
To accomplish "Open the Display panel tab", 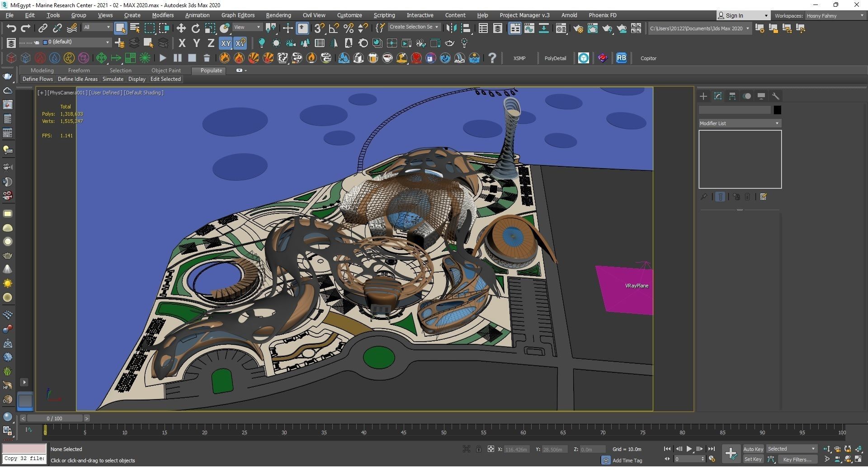I will click(761, 96).
